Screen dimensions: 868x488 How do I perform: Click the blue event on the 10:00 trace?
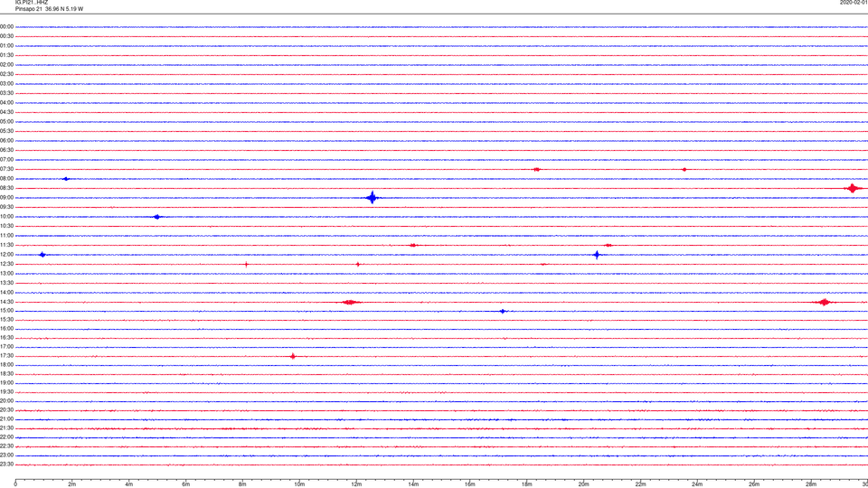(x=157, y=217)
